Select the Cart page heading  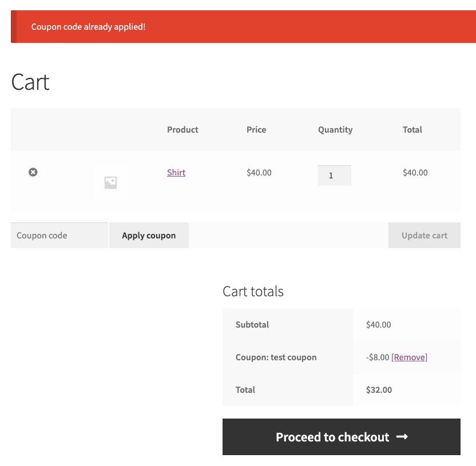pyautogui.click(x=30, y=82)
